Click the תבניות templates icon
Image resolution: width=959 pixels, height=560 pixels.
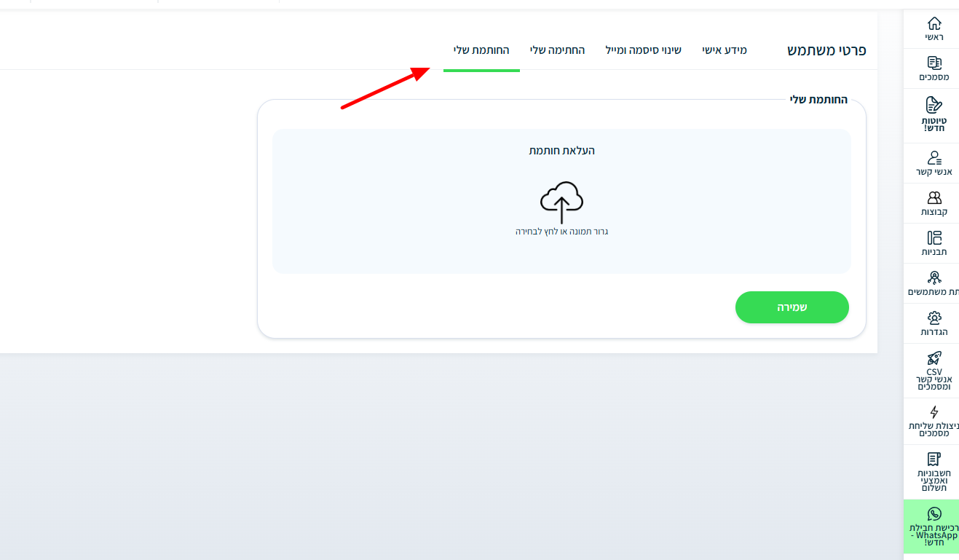pos(934,237)
